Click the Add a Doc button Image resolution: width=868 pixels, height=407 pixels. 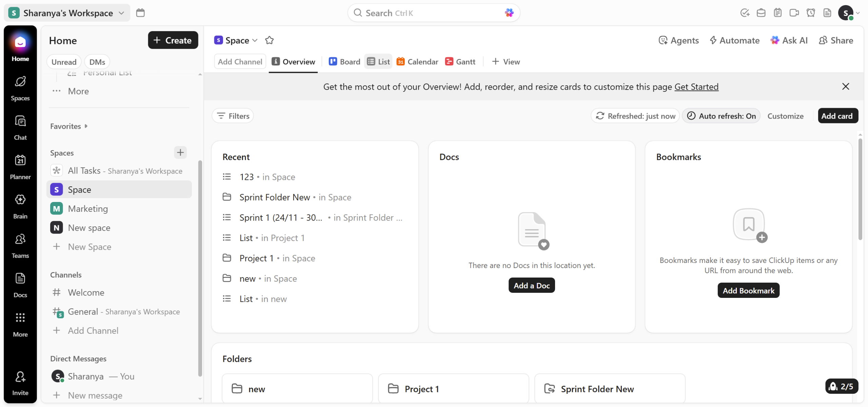click(x=531, y=285)
